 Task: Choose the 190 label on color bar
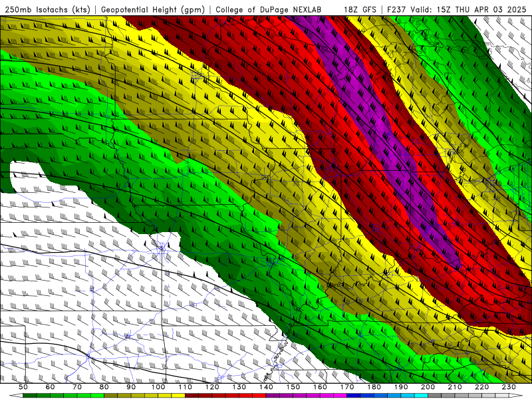tap(401, 387)
